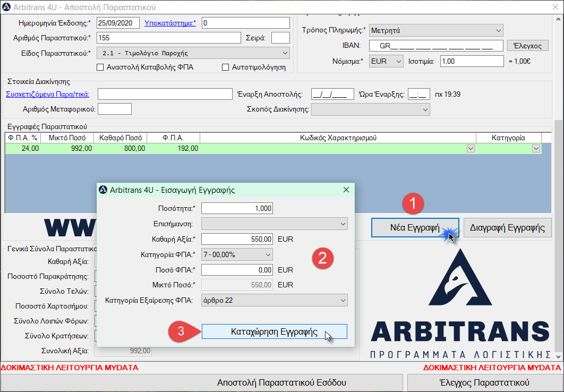564x392 pixels.
Task: Click the Μικτό Ποσό field showing 550,00
Action: tap(237, 285)
